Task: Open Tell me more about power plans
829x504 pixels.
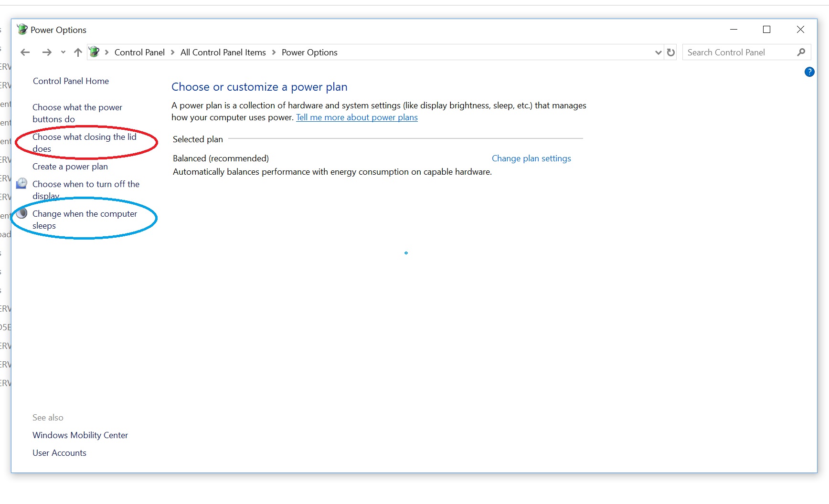Action: pyautogui.click(x=357, y=117)
